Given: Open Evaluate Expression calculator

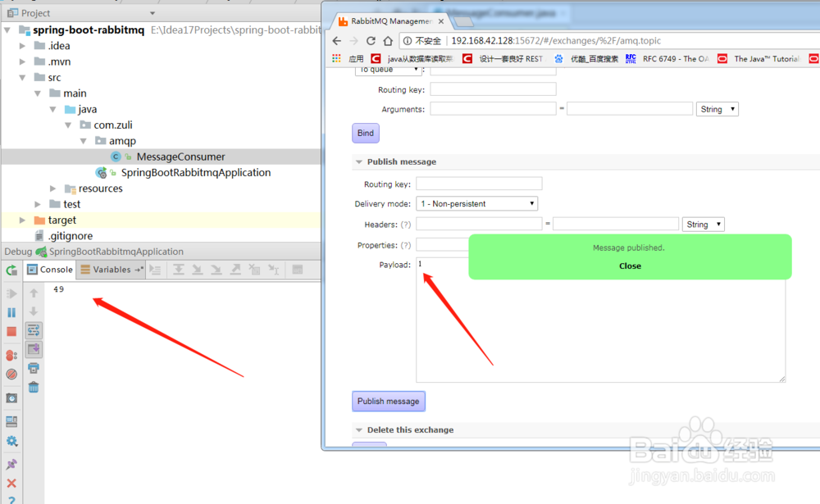Looking at the screenshot, I should (x=298, y=270).
